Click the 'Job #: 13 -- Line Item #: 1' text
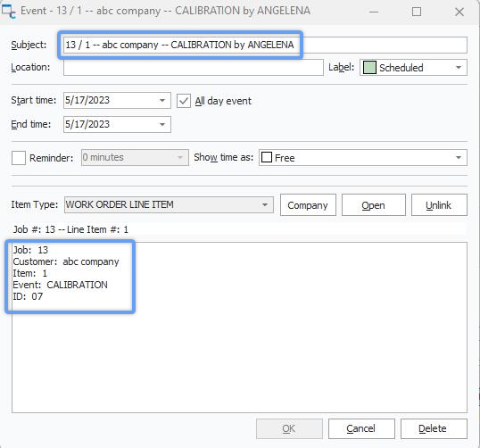The height and width of the screenshot is (448, 480). pos(70,229)
